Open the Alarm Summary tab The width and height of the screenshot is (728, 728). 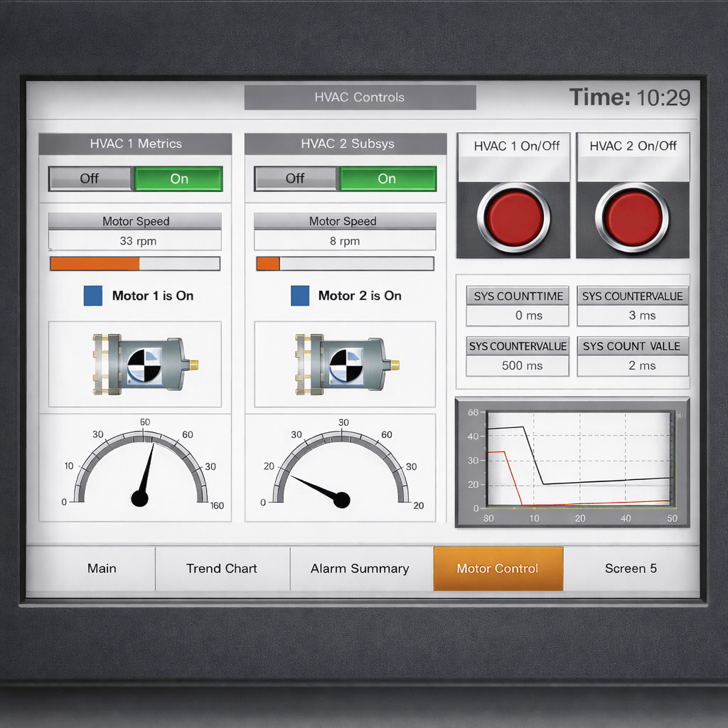(360, 569)
